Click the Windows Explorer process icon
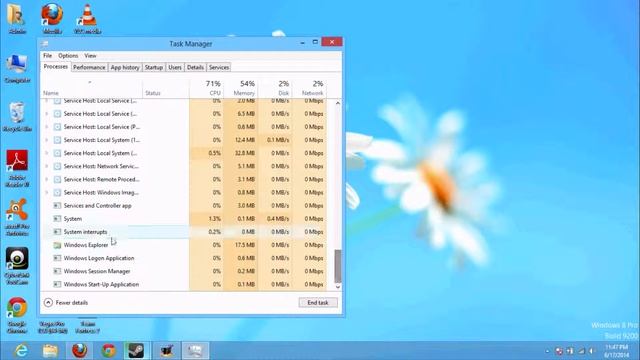 tap(57, 245)
